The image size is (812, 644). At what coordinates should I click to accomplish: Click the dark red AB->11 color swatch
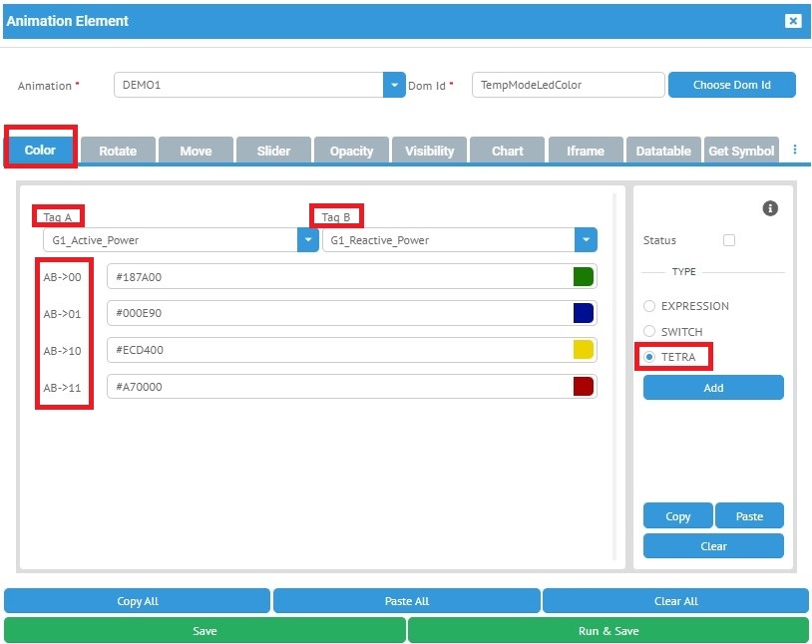coord(584,387)
